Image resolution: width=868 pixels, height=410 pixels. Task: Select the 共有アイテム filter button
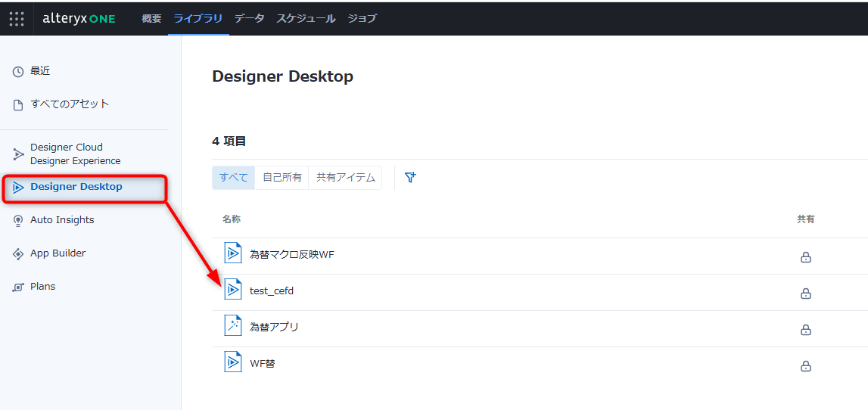345,178
